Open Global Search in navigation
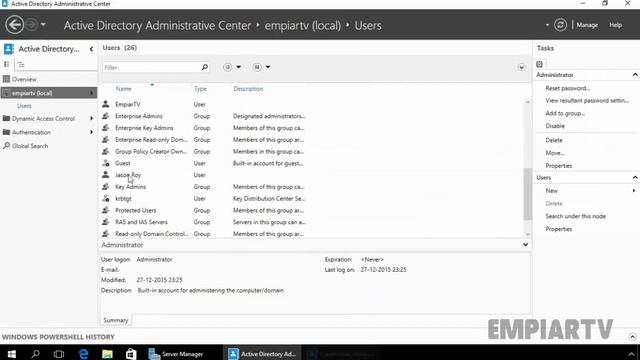 (30, 146)
